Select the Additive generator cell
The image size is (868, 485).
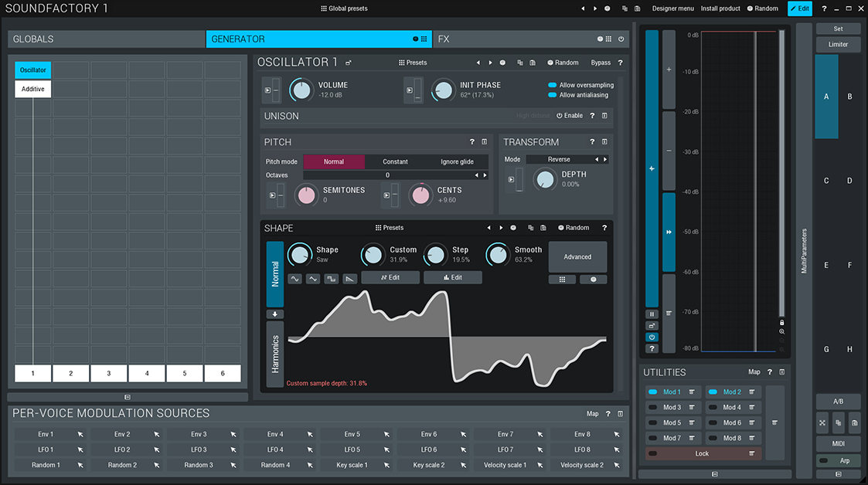[32, 89]
